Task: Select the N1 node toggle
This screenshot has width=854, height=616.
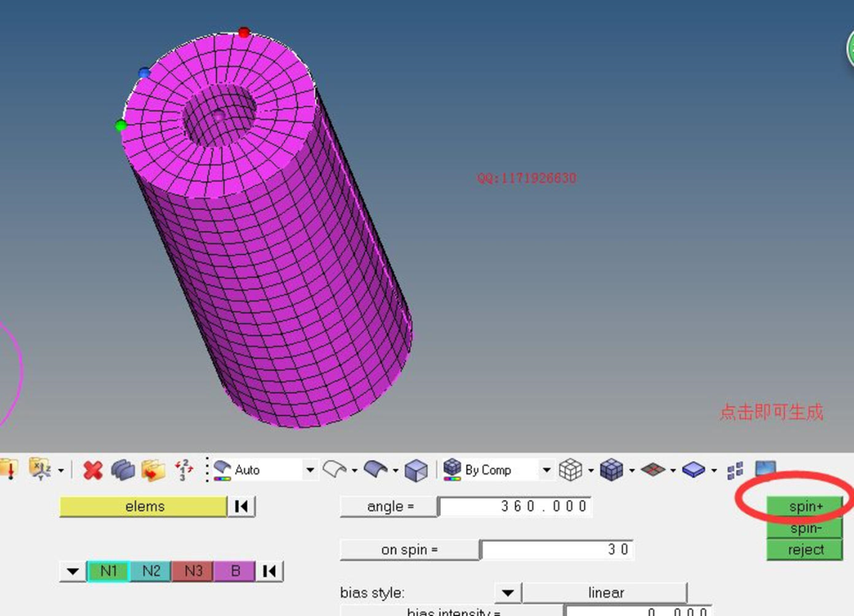Action: [x=108, y=571]
